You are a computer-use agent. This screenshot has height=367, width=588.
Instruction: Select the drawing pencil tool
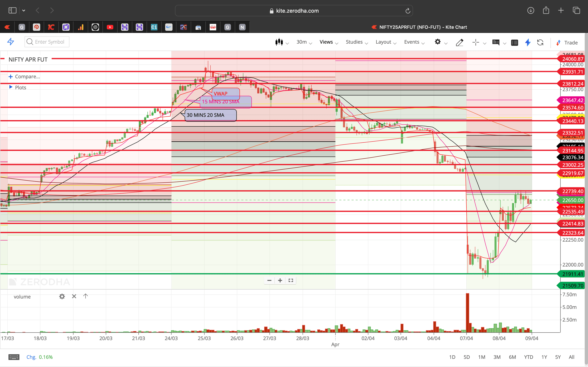pyautogui.click(x=459, y=42)
